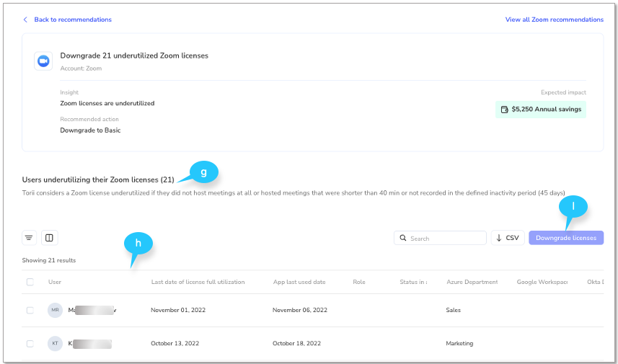
Task: Click Last date of license full utilization header
Action: point(198,282)
